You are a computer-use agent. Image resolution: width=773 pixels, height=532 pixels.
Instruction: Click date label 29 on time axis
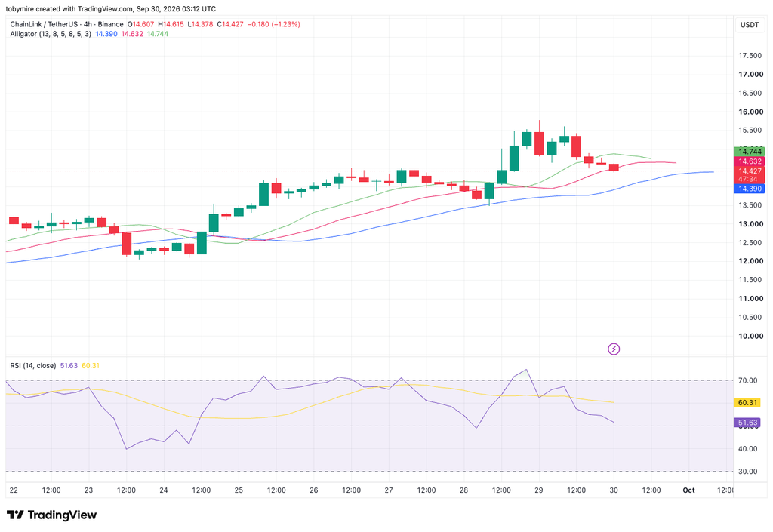click(x=539, y=490)
